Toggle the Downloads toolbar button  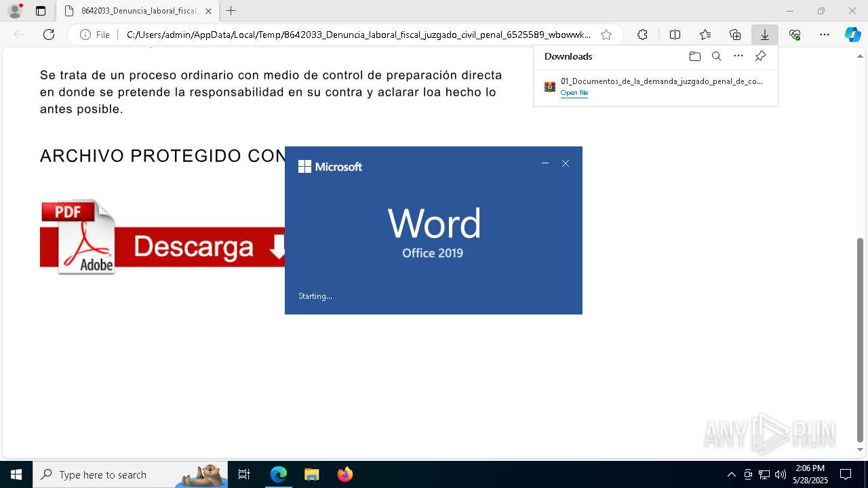[x=765, y=35]
